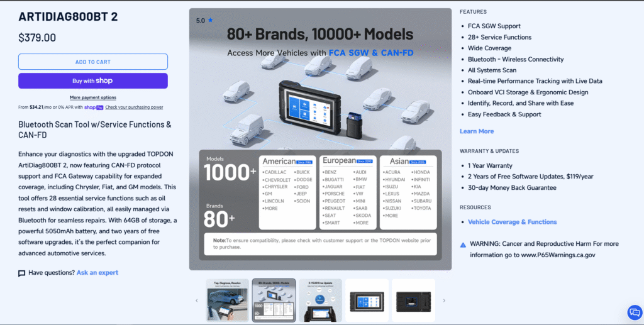Click the Prop 65 warning triangle icon

click(x=463, y=245)
